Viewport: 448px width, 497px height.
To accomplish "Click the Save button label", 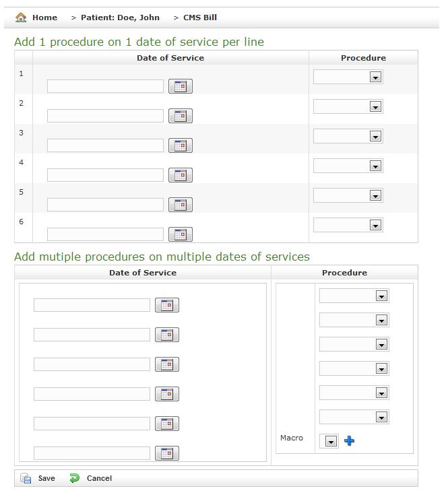I will coord(46,478).
